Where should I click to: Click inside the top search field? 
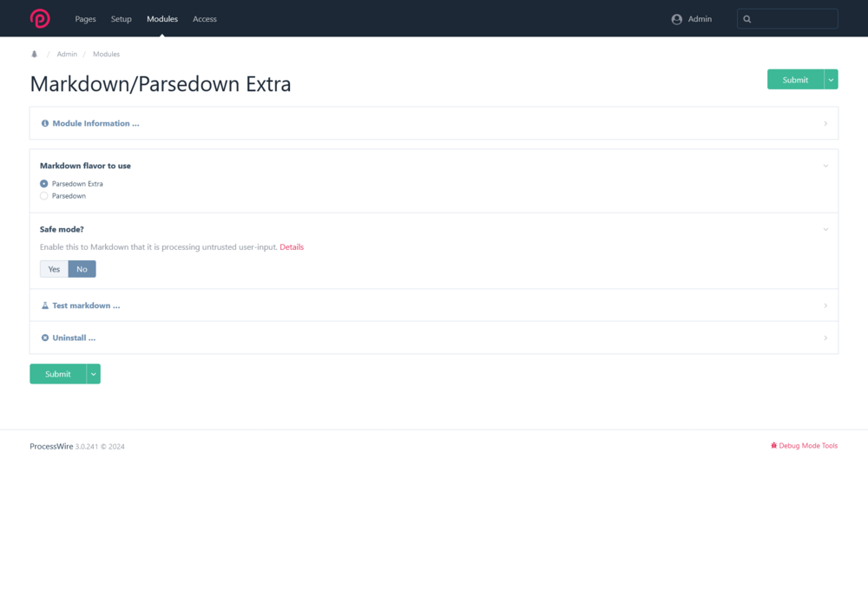click(794, 19)
